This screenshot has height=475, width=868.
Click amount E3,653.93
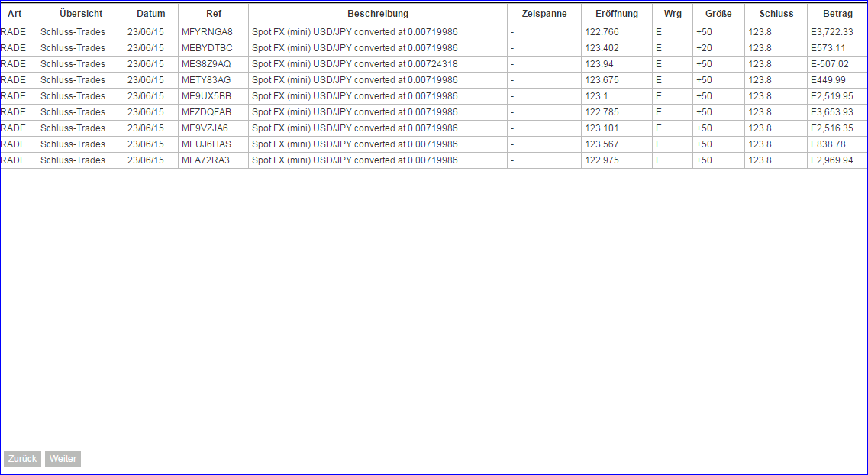click(x=832, y=112)
